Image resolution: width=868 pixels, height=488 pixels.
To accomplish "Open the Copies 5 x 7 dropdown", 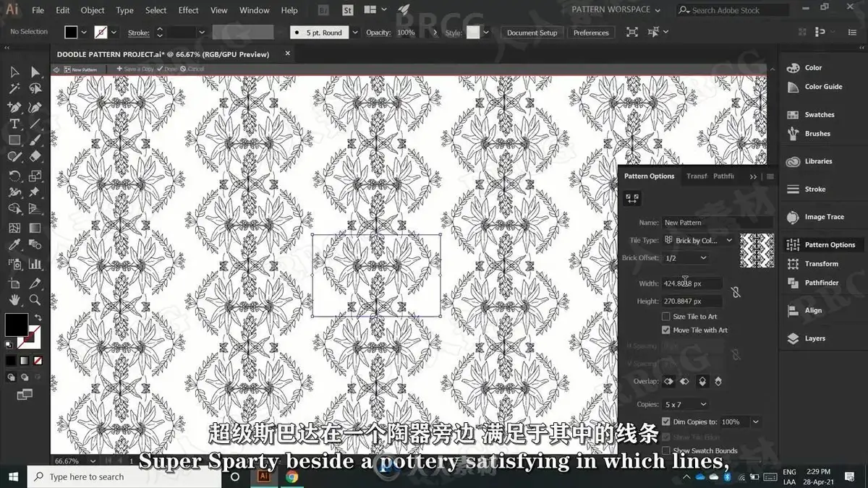I will pos(686,404).
